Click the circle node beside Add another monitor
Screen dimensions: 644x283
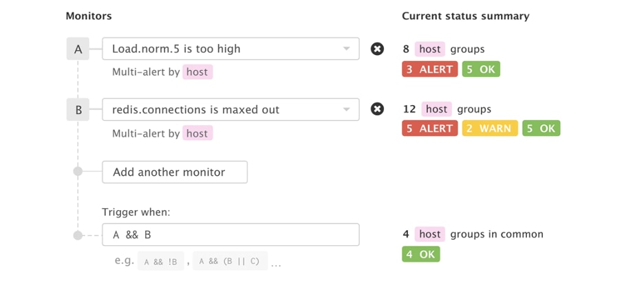pyautogui.click(x=78, y=172)
